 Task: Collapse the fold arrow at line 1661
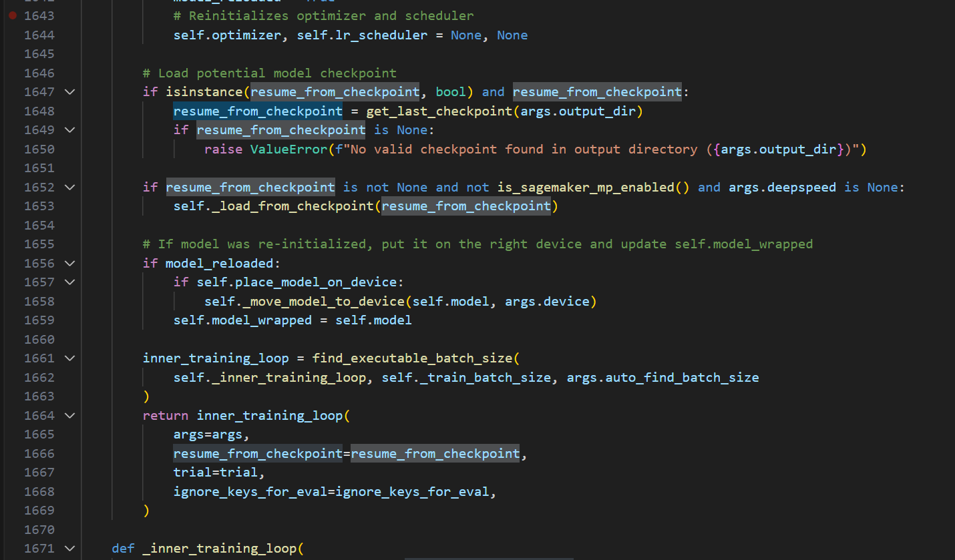tap(69, 358)
